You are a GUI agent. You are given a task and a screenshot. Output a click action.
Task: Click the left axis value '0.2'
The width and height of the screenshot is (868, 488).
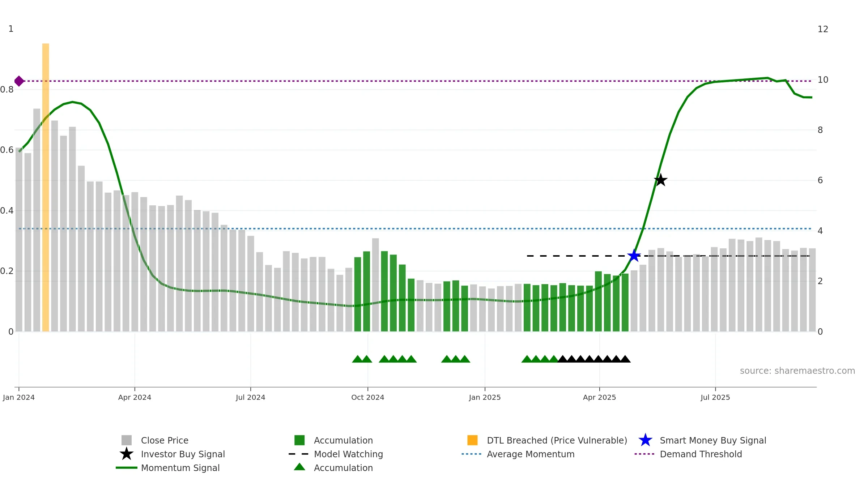coord(7,271)
